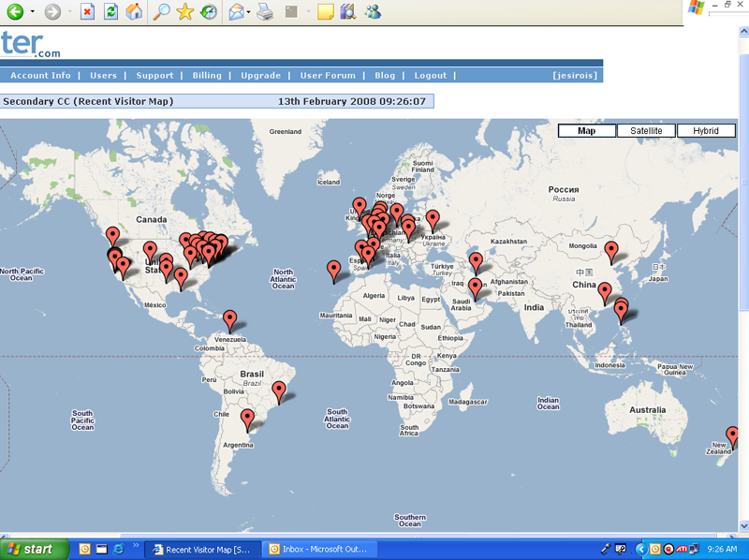Click the Logout link
Image resolution: width=749 pixels, height=560 pixels.
pyautogui.click(x=431, y=76)
